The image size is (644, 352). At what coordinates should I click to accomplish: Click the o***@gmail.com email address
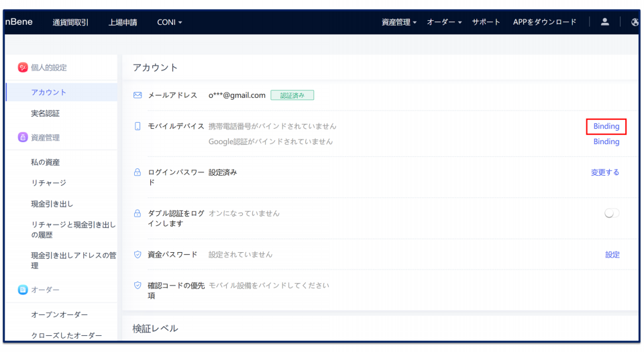point(237,95)
